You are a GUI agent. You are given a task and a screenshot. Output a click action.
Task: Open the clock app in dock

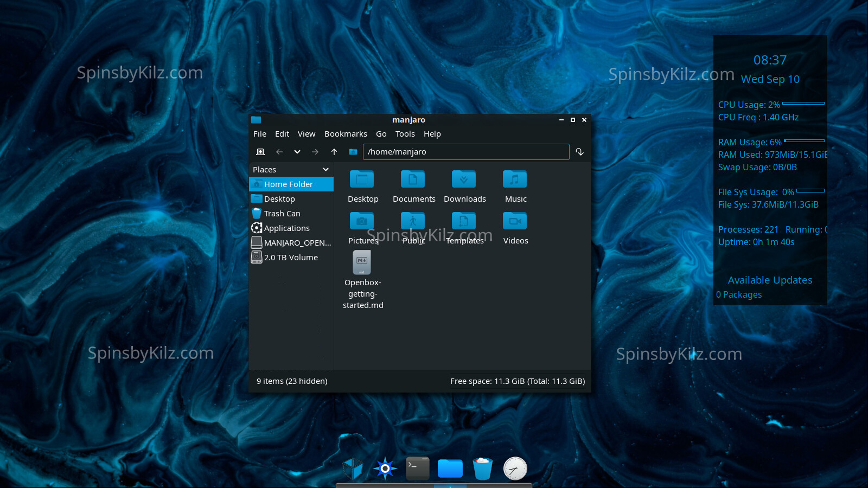(x=515, y=468)
